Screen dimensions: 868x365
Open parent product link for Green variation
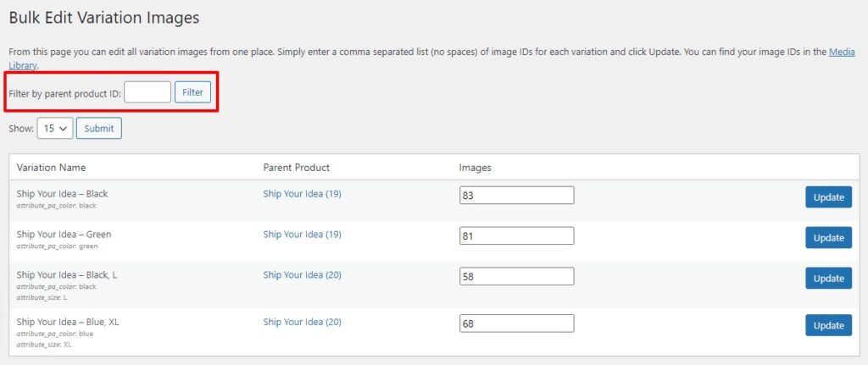click(302, 235)
